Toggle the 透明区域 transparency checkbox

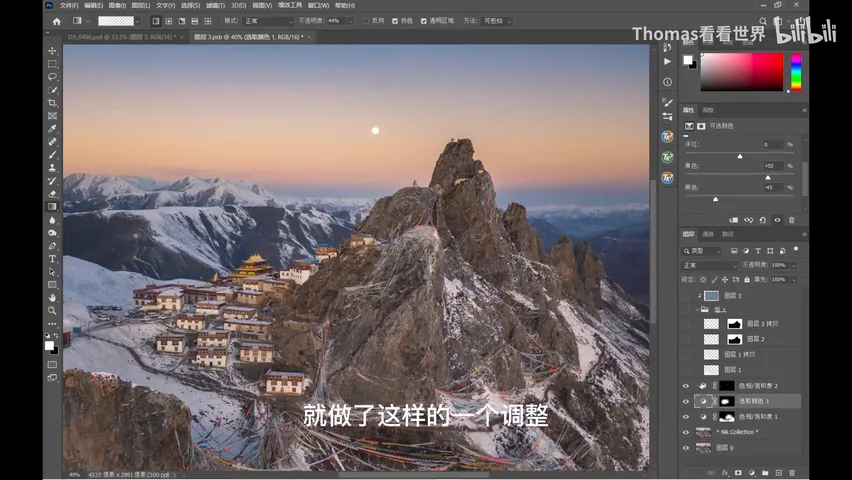424,21
